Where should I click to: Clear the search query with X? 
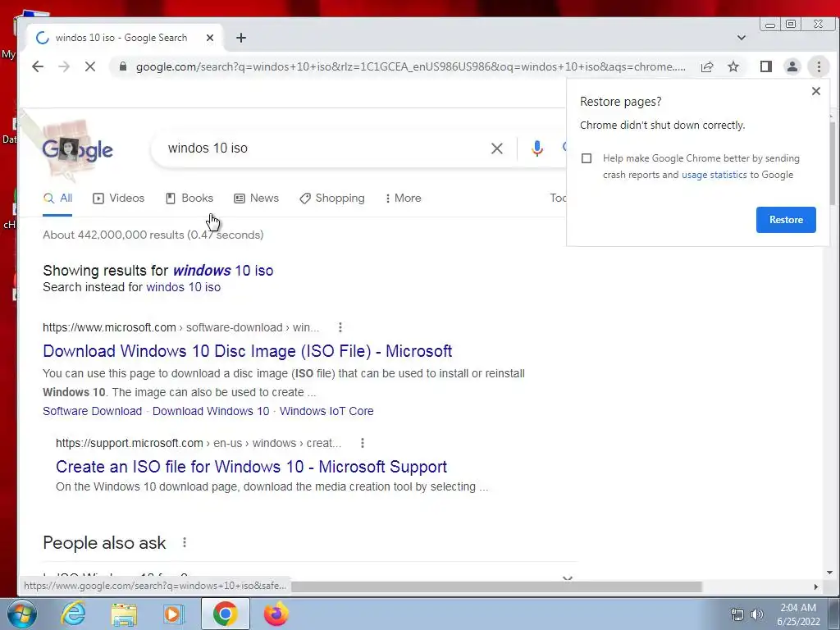click(497, 148)
